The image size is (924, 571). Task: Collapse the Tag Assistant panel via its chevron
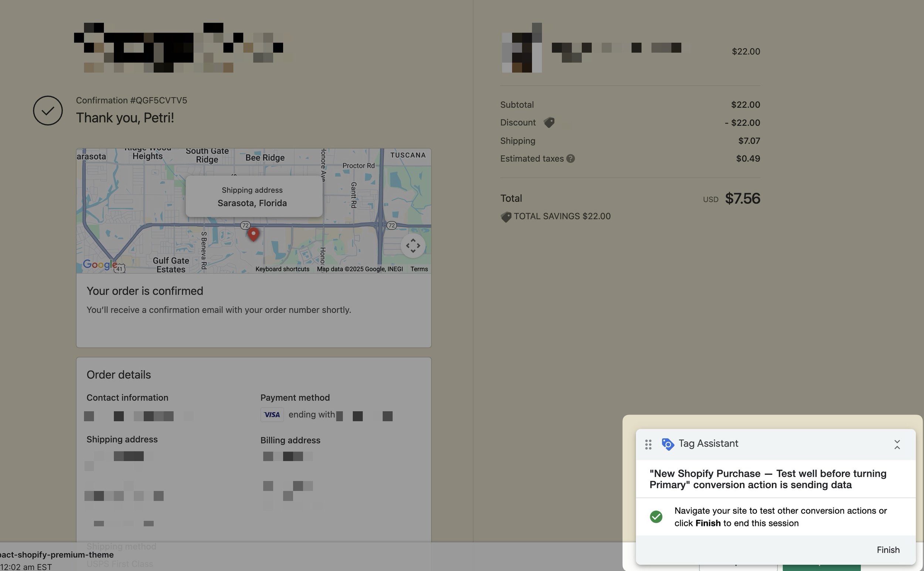897,444
